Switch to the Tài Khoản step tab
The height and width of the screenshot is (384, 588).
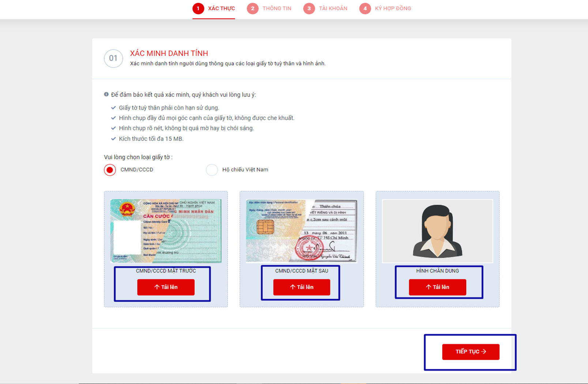[x=325, y=8]
